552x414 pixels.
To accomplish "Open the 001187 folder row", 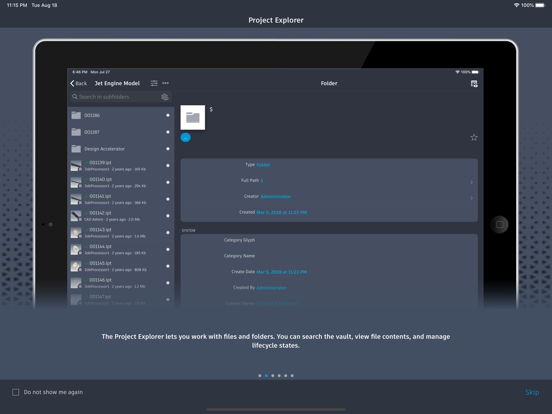I will (120, 132).
